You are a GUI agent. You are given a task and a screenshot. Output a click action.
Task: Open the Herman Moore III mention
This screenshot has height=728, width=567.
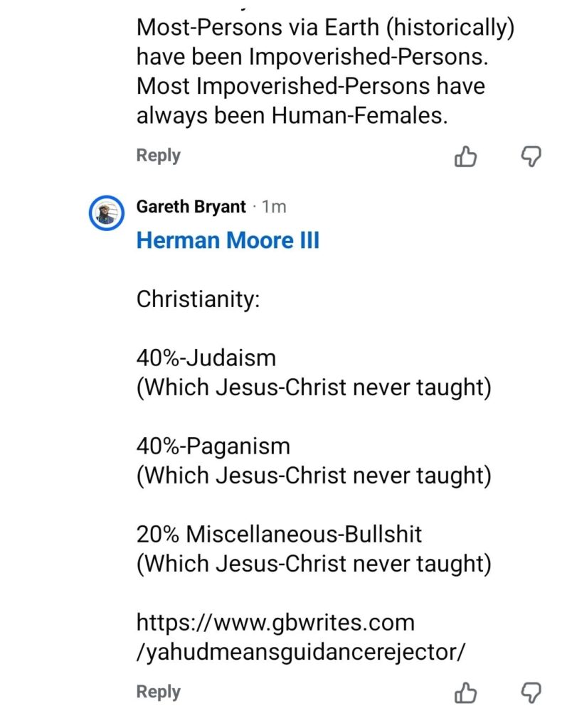(228, 240)
